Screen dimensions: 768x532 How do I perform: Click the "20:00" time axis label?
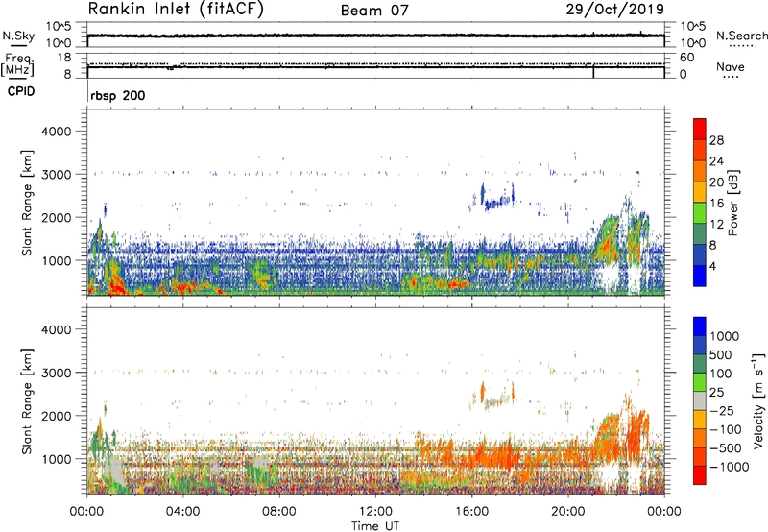pyautogui.click(x=567, y=512)
